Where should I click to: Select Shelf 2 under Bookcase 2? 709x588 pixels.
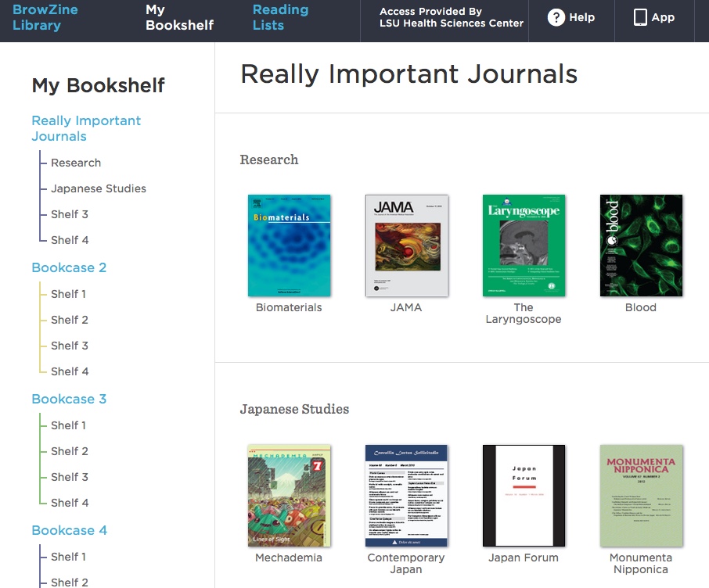[70, 320]
